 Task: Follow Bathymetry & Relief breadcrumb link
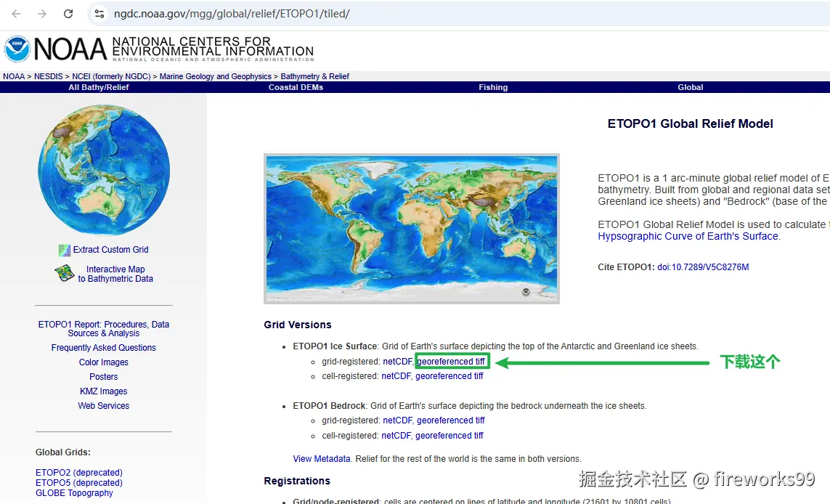(315, 76)
